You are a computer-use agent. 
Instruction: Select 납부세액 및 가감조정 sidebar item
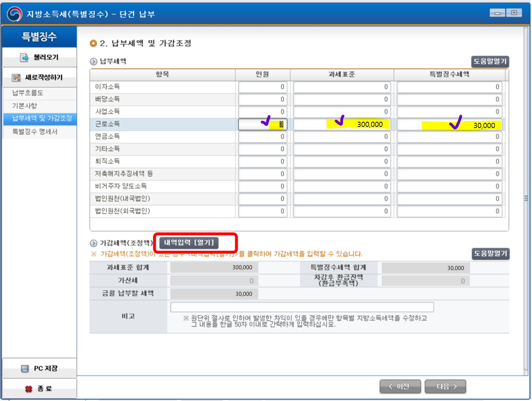pyautogui.click(x=40, y=118)
